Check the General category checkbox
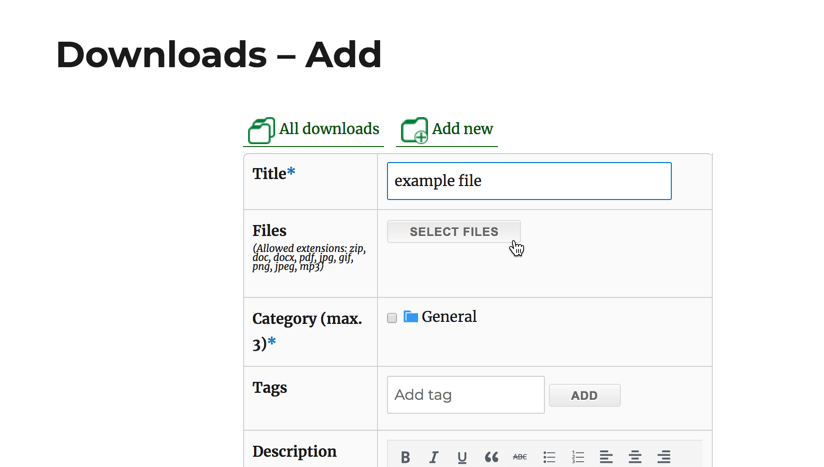This screenshot has width=824, height=467. (x=392, y=318)
